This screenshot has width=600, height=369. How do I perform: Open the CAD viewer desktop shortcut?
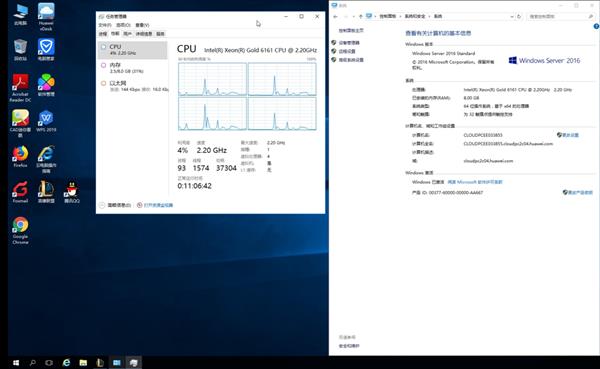[x=20, y=123]
